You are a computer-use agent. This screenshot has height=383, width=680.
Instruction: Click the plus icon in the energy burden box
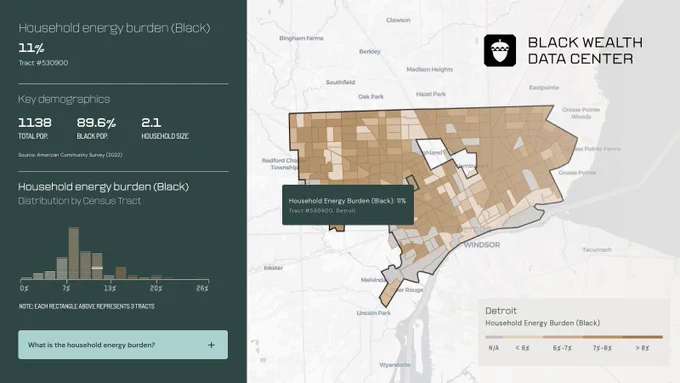point(211,345)
